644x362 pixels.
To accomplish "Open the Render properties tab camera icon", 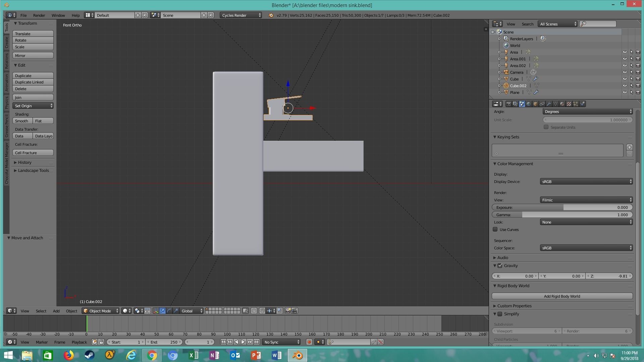I will pos(508,104).
